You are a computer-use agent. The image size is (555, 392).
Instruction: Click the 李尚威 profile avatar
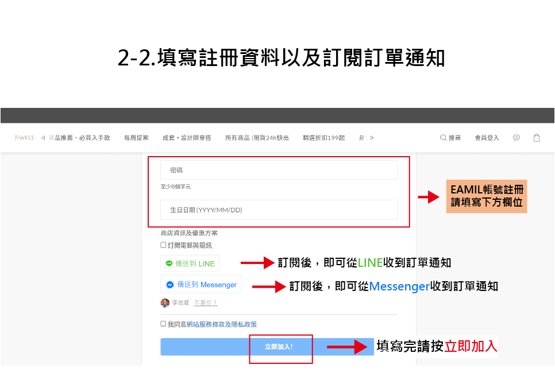click(165, 303)
